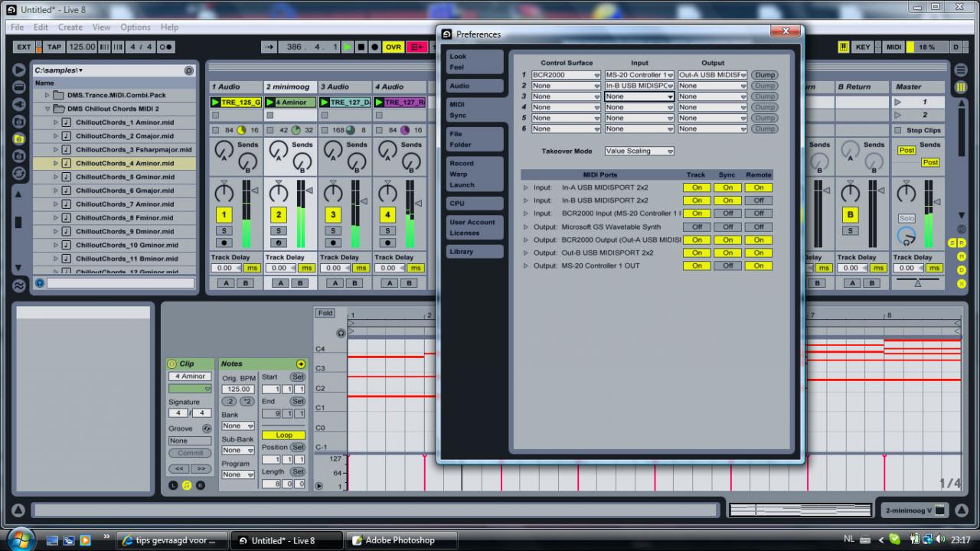The image size is (980, 551).
Task: Expand the In-A USB MIDISPORT 2x2 input port
Action: click(x=526, y=187)
